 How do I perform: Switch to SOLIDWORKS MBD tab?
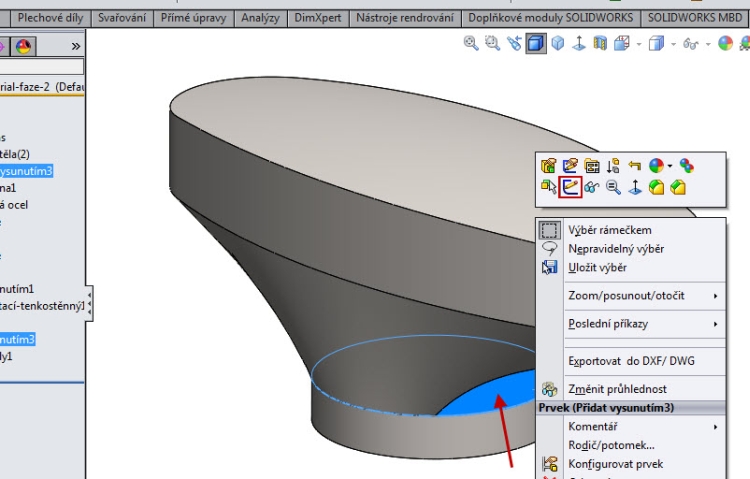(x=695, y=18)
